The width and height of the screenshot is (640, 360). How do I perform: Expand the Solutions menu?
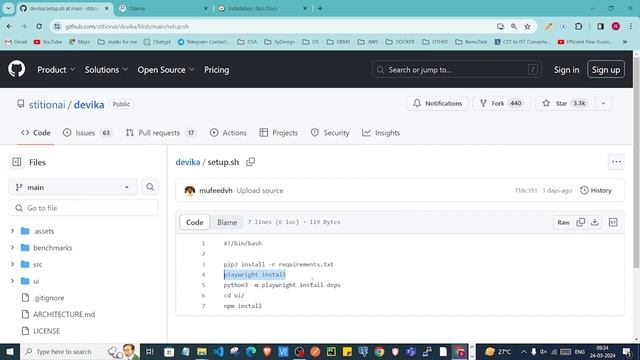tap(106, 70)
